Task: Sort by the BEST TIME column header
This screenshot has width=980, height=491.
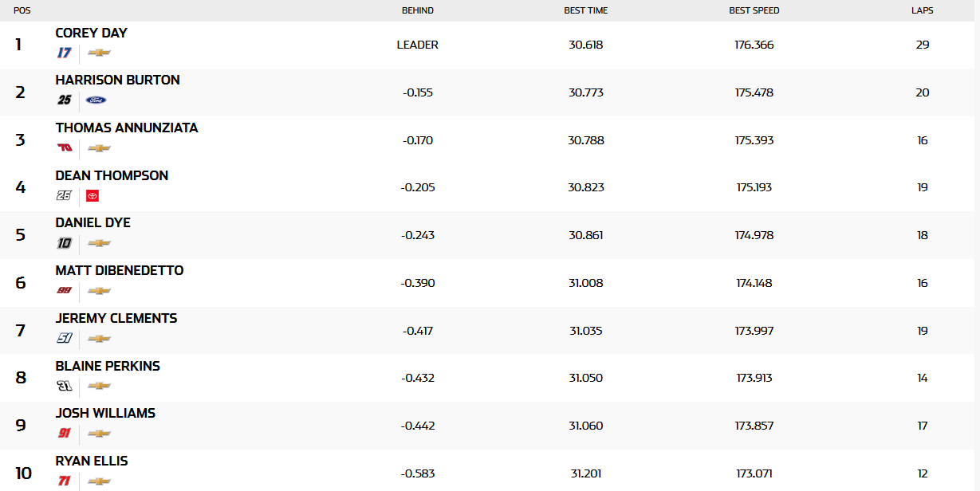Action: 586,10
